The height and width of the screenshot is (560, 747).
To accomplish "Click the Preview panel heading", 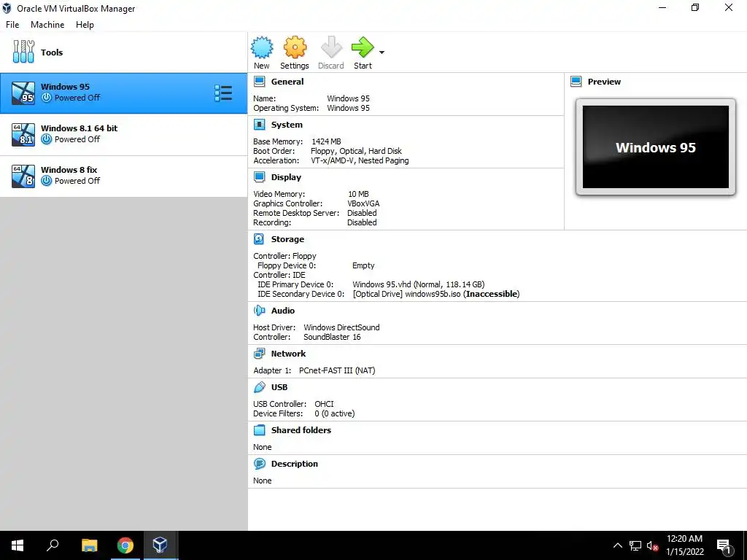I will pos(604,82).
